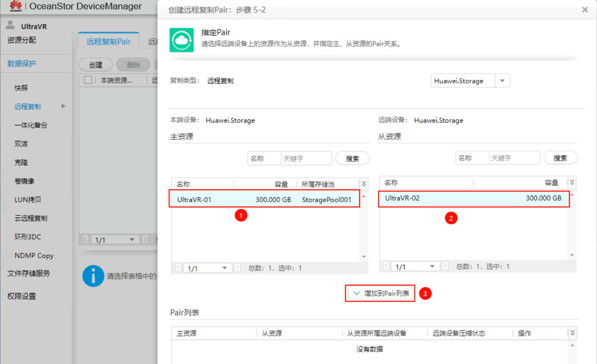
Task: Open 快照 in the data protection menu
Action: pyautogui.click(x=21, y=88)
